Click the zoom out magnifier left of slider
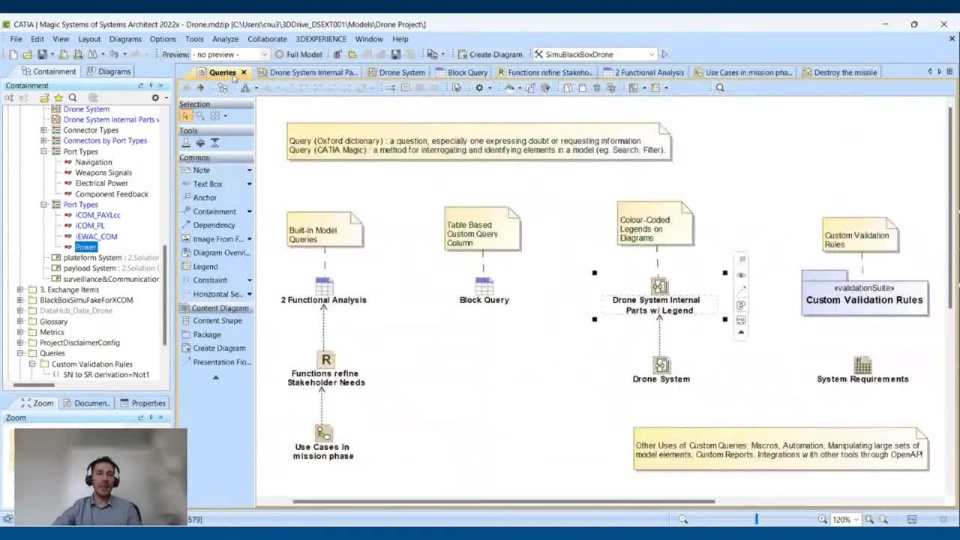Image resolution: width=960 pixels, height=540 pixels. tap(683, 519)
